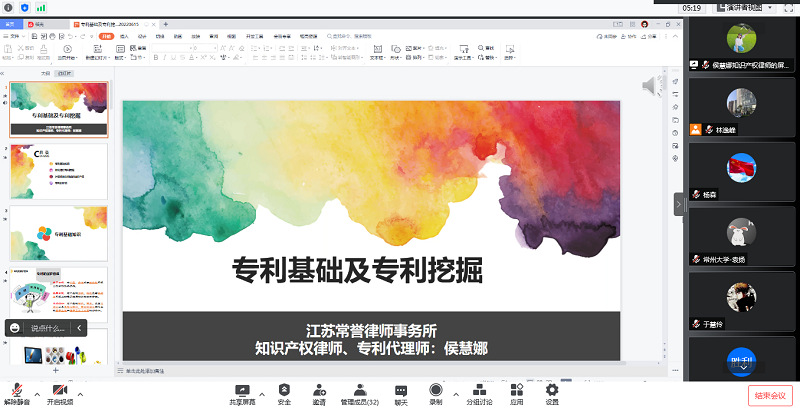
Task: Open the font name combo box
Action: click(170, 48)
